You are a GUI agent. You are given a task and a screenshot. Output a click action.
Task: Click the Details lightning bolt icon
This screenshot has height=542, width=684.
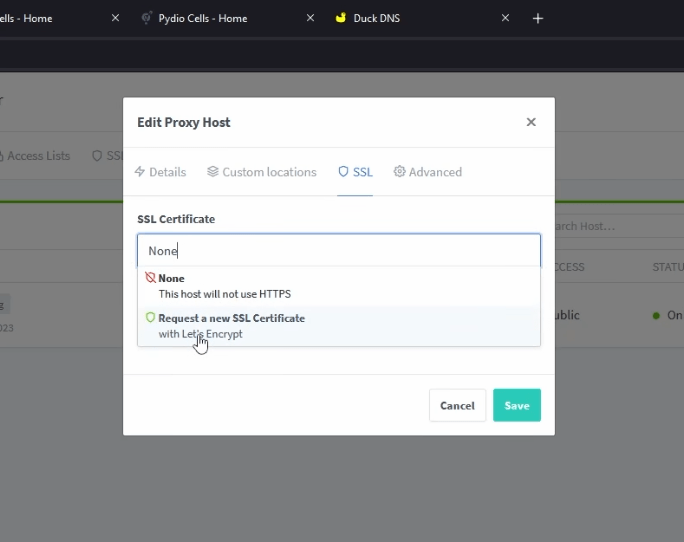[140, 172]
